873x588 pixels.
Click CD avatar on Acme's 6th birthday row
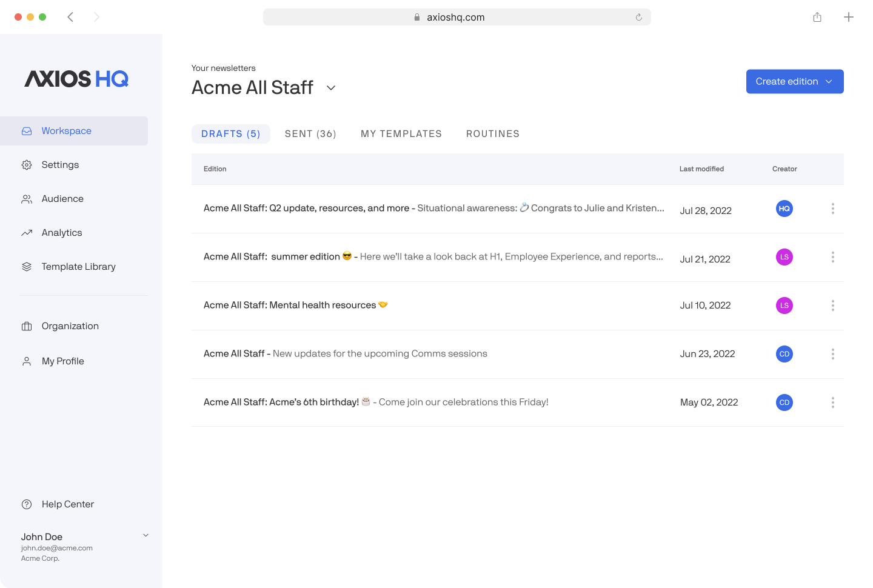tap(784, 403)
